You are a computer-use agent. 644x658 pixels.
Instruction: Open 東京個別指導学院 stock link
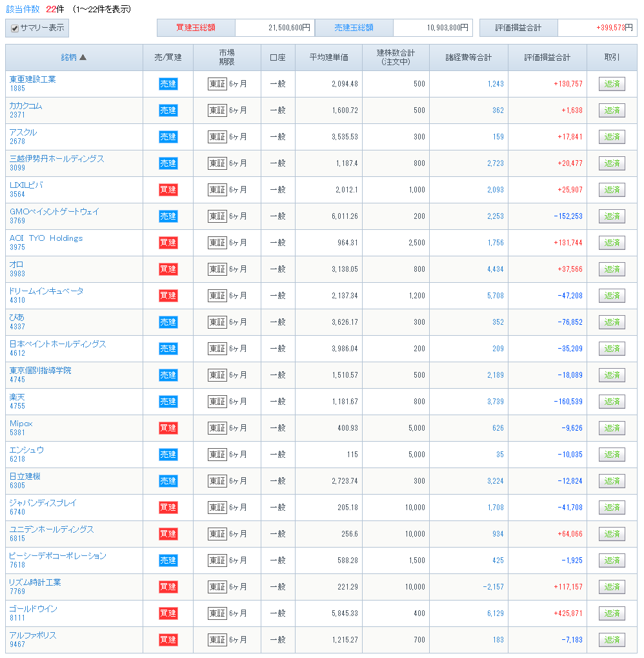click(x=40, y=370)
